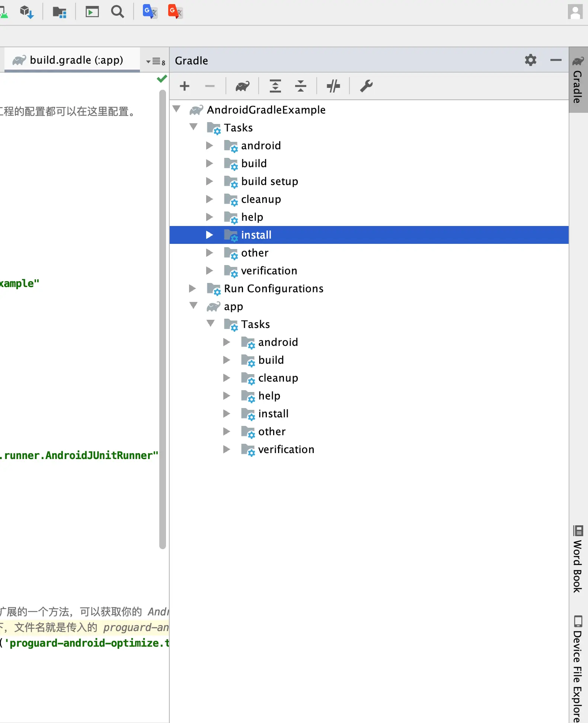The height and width of the screenshot is (723, 588).
Task: Expand the root cleanup task group
Action: tap(210, 199)
